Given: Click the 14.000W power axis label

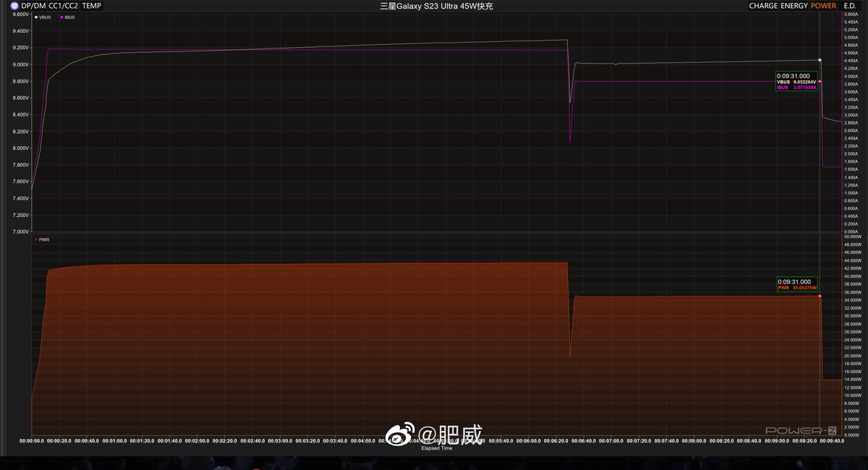Looking at the screenshot, I should (853, 380).
